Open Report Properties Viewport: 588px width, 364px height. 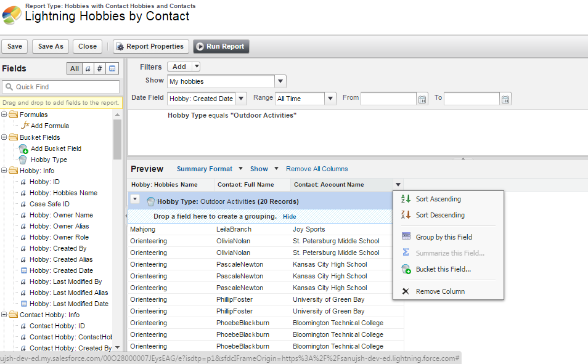pos(150,46)
